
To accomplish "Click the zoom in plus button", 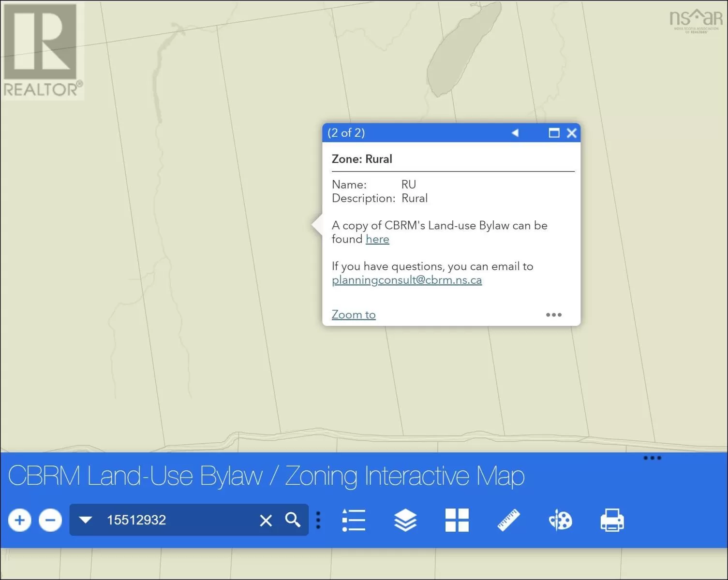I will click(20, 521).
